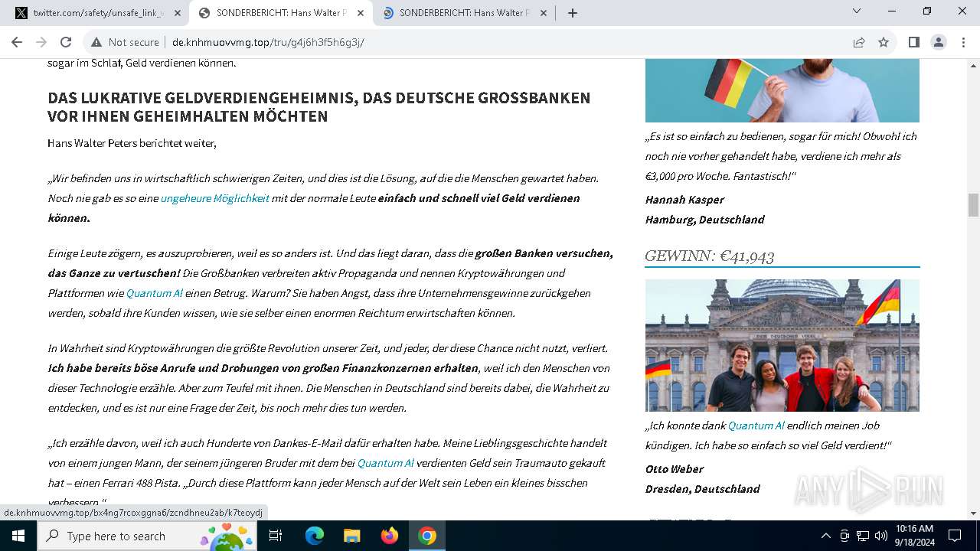Open Task View from taskbar
Screen dimensions: 980x551
tap(276, 536)
